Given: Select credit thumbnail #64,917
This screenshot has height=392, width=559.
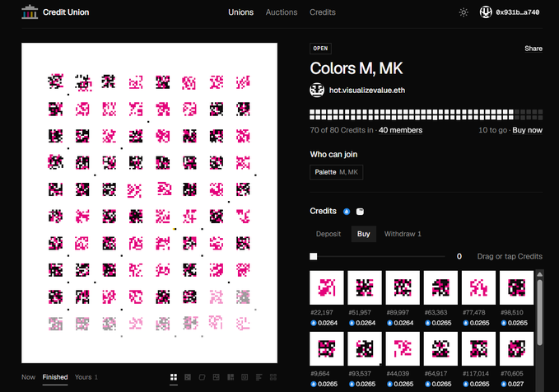Looking at the screenshot, I should coord(440,348).
